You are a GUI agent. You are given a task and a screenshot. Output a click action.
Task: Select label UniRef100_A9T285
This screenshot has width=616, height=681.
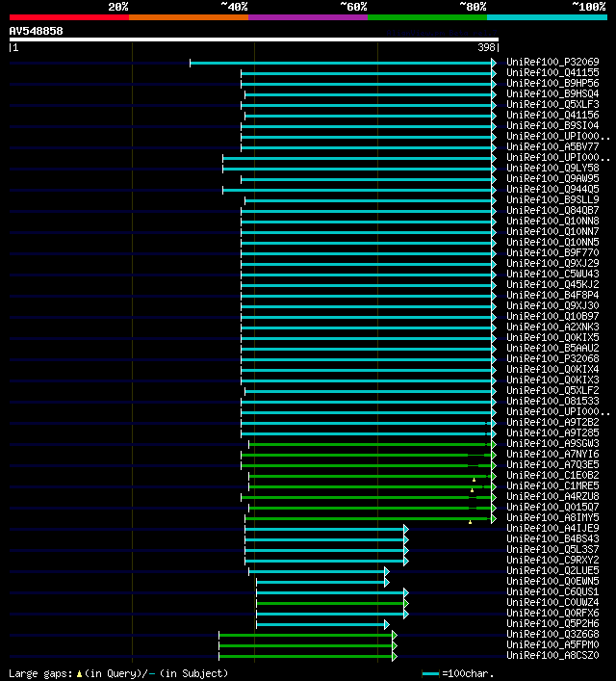552,433
